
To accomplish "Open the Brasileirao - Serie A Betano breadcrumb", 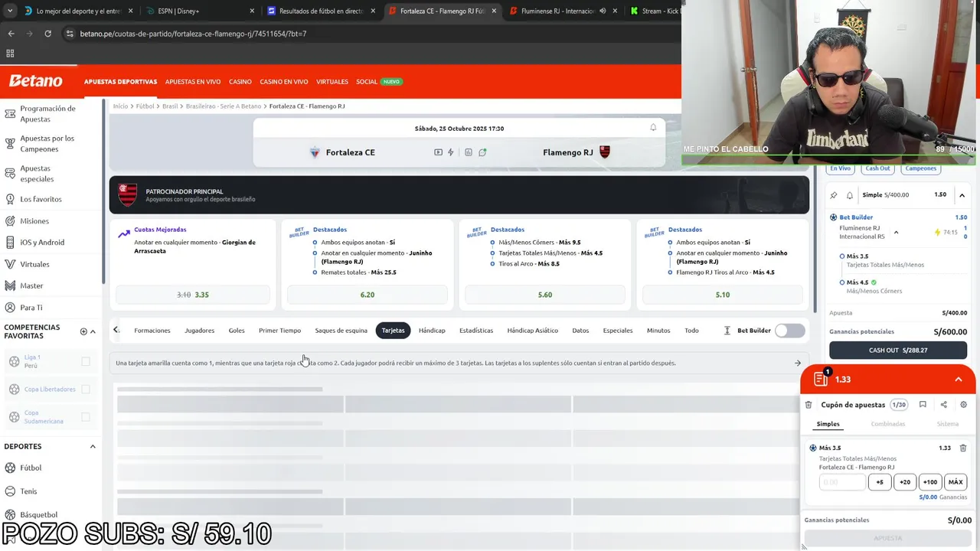I will click(224, 106).
